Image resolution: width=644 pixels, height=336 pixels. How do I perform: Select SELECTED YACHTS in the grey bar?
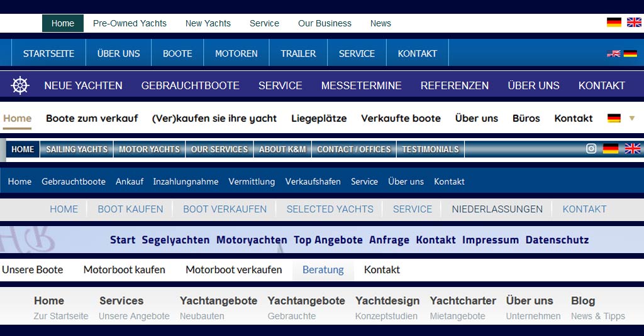click(330, 209)
